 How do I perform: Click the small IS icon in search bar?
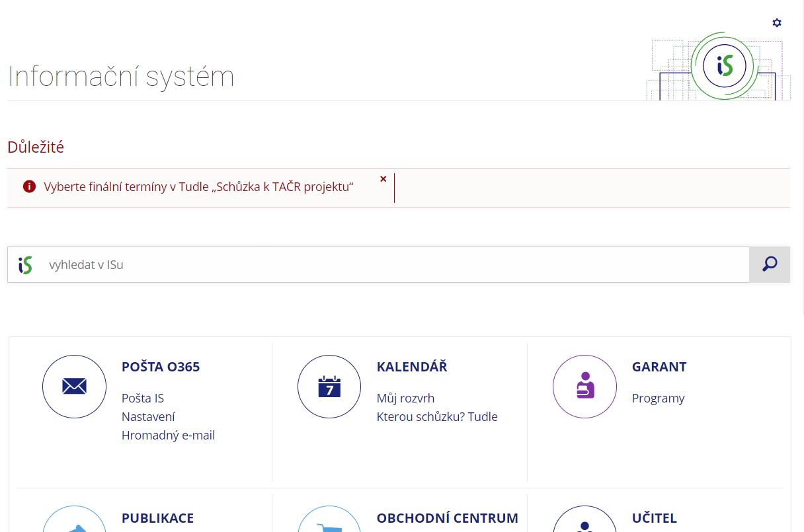(x=26, y=265)
